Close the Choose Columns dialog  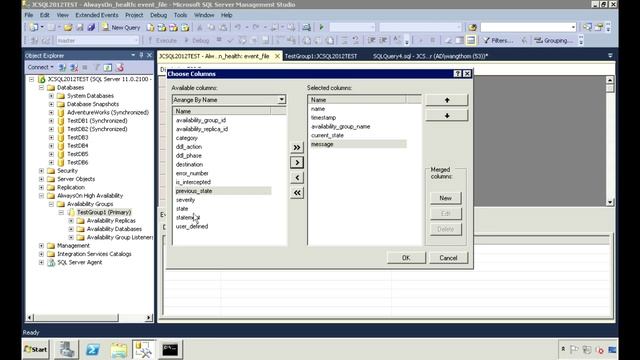click(467, 73)
